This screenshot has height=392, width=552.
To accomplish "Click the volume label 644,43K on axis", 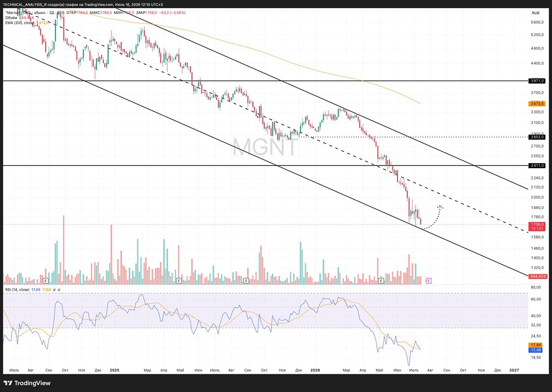I will (538, 276).
